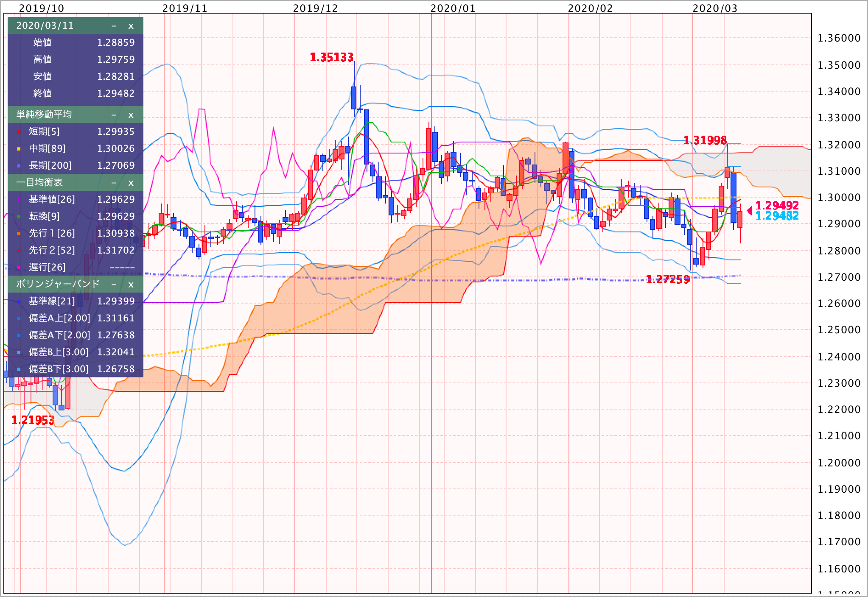This screenshot has width=868, height=597.
Task: Click the 1.31998 high price annotation
Action: click(x=706, y=140)
